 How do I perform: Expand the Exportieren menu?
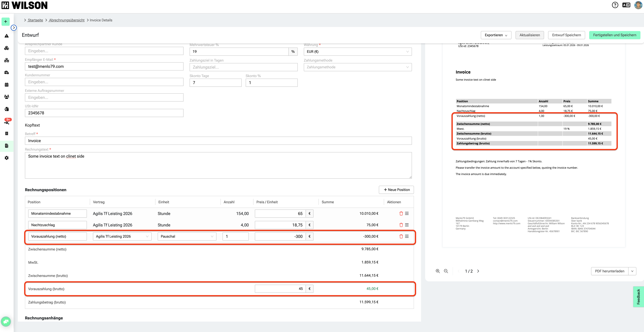[x=496, y=35]
